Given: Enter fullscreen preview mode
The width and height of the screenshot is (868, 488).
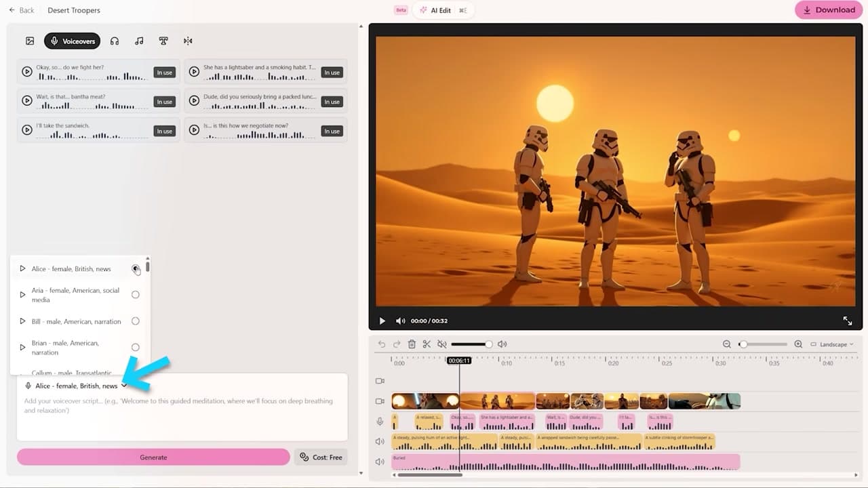Looking at the screenshot, I should (x=848, y=321).
